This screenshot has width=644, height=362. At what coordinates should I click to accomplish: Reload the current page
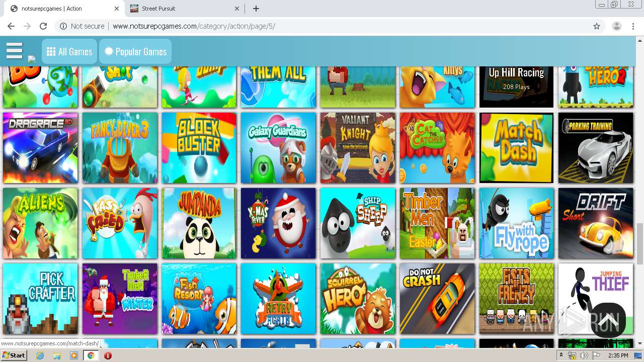(x=43, y=26)
